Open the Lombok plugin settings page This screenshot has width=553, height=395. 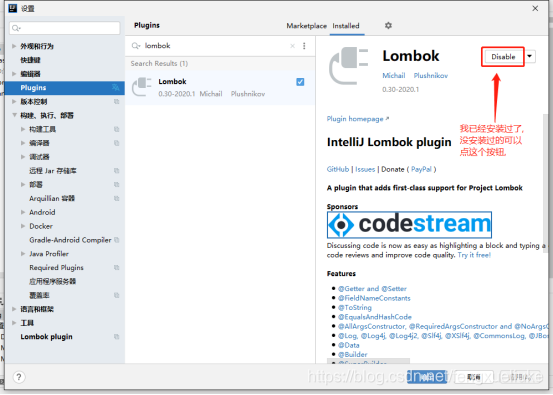46,337
